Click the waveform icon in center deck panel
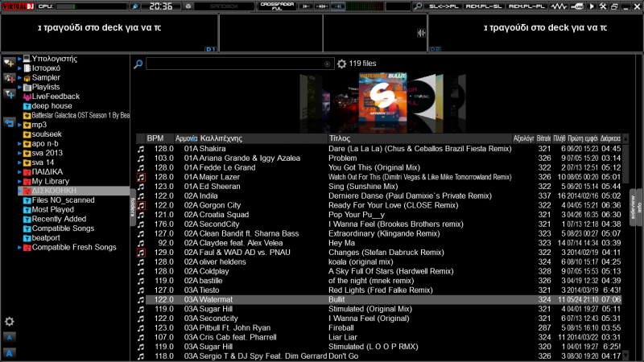644x362 pixels. 421,33
